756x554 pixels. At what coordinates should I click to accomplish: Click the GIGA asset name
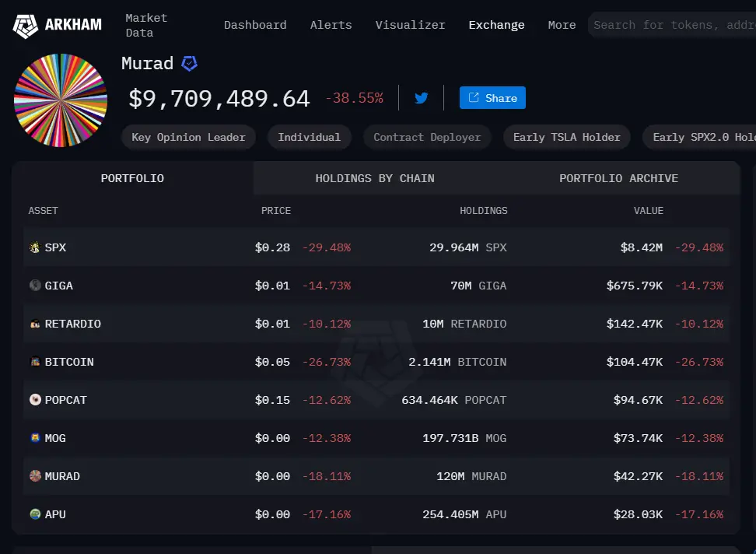pos(59,286)
